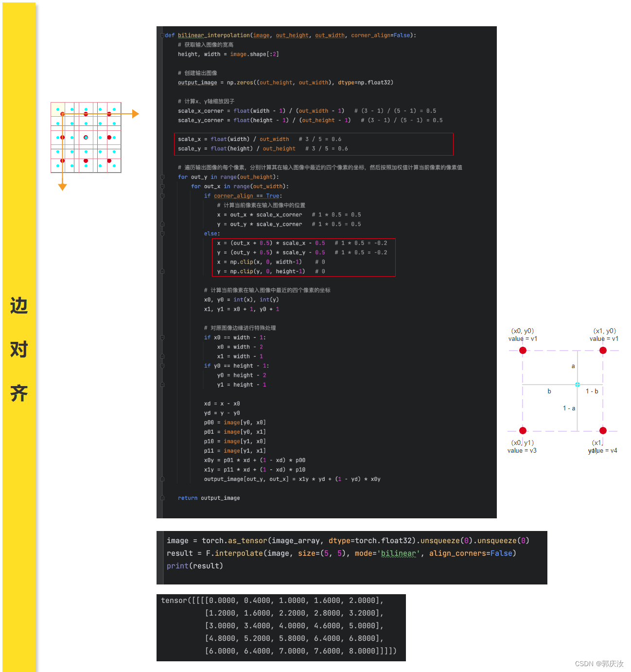
Task: Click the 'x = out_x * scale_x_corner' line
Action: coord(289,215)
